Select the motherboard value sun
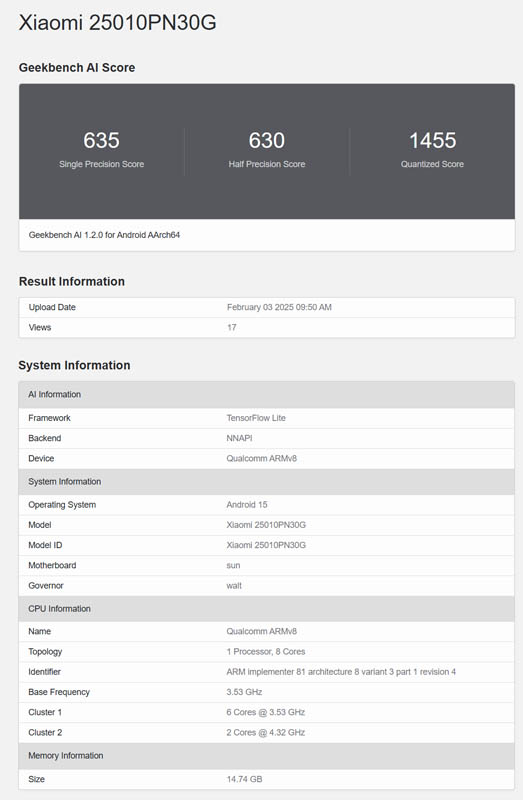This screenshot has height=800, width=523. tap(233, 565)
